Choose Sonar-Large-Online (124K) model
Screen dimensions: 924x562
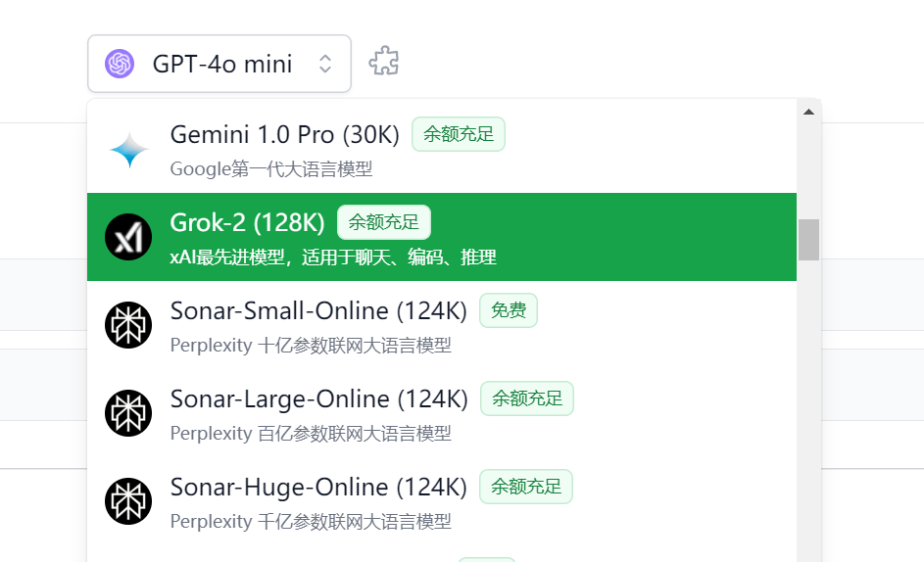[x=442, y=413]
